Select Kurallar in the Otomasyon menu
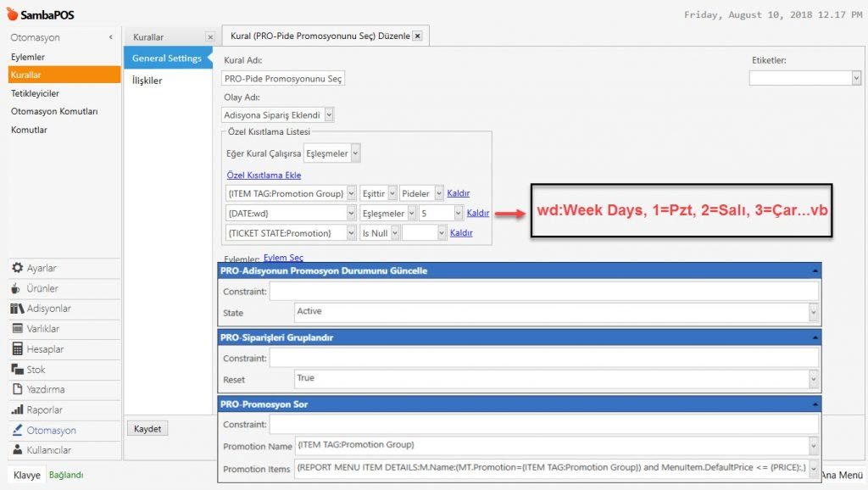The width and height of the screenshot is (868, 490). point(64,75)
